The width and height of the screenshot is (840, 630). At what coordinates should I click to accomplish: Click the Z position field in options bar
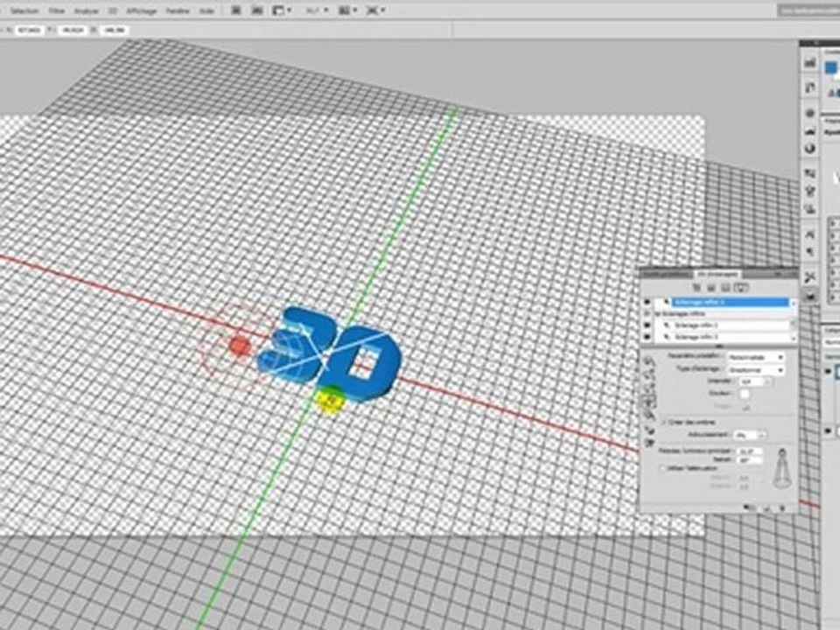[x=114, y=31]
